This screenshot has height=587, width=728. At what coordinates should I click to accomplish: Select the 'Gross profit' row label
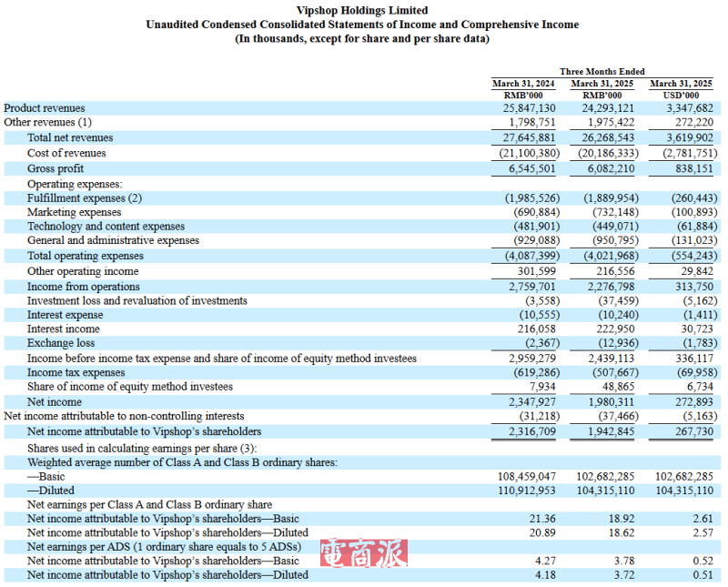pyautogui.click(x=56, y=168)
